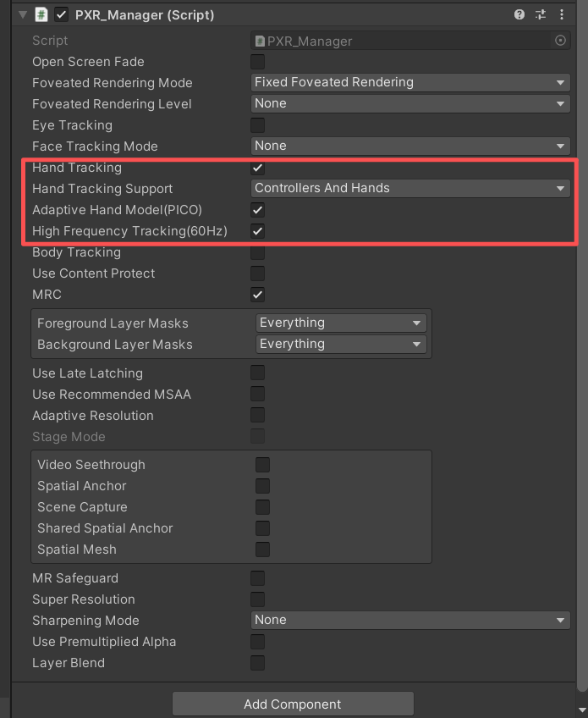This screenshot has height=718, width=588.
Task: Enable the Eye Tracking checkbox
Action: pos(257,124)
